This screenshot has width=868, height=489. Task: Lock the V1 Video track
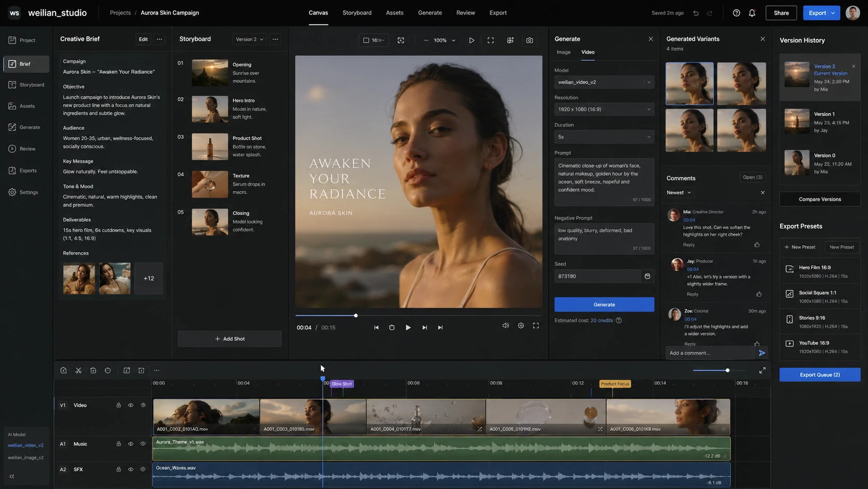click(118, 405)
